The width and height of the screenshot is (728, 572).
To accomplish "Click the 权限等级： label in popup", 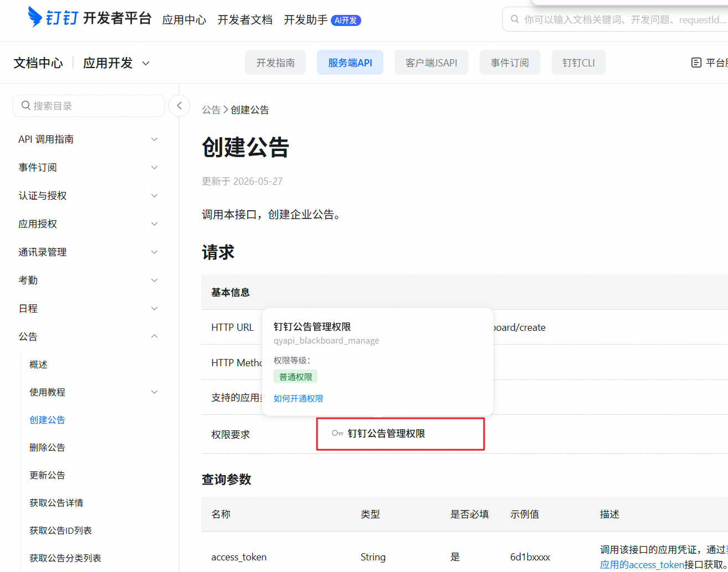I will (292, 360).
